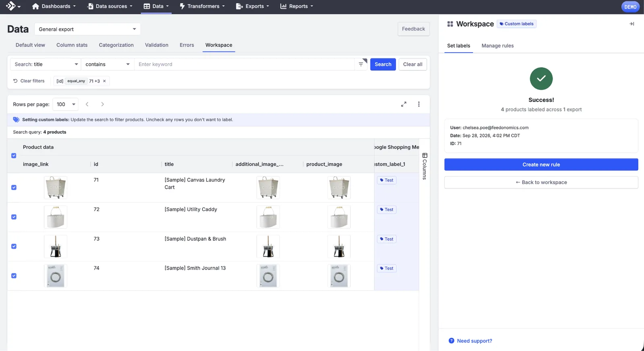Open the Transformers menu

click(x=202, y=6)
